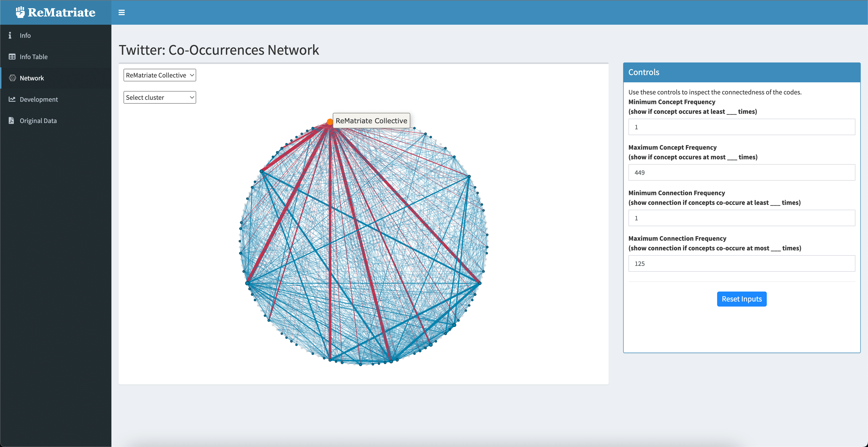This screenshot has width=868, height=447.
Task: Click the Maximum Concept Frequency input
Action: tap(742, 172)
